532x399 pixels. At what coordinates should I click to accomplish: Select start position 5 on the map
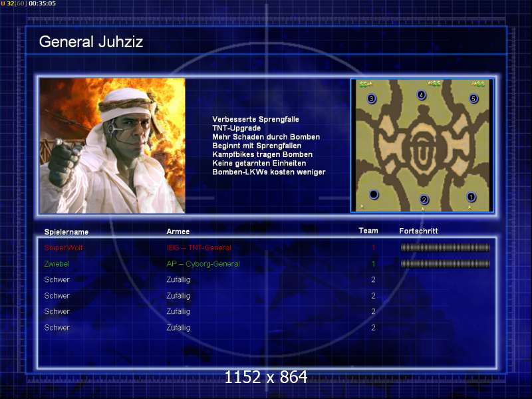point(473,98)
